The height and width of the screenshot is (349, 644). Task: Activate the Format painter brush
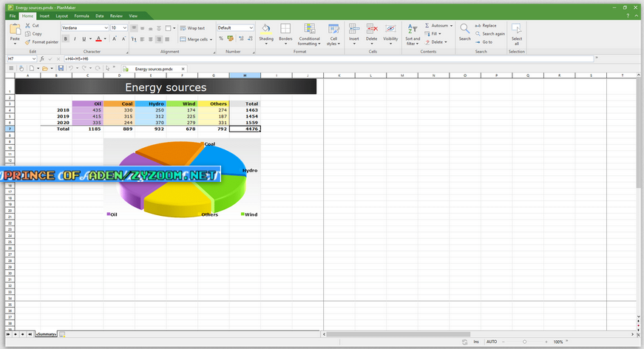click(x=27, y=42)
